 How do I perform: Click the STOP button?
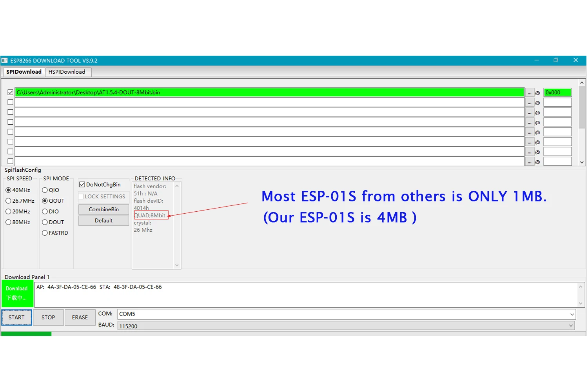[48, 318]
